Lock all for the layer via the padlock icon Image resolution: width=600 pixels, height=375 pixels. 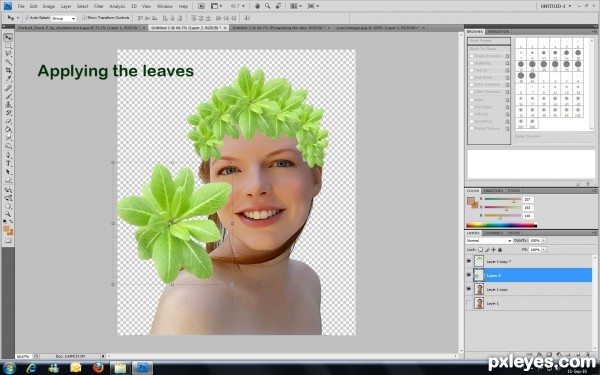(500, 249)
